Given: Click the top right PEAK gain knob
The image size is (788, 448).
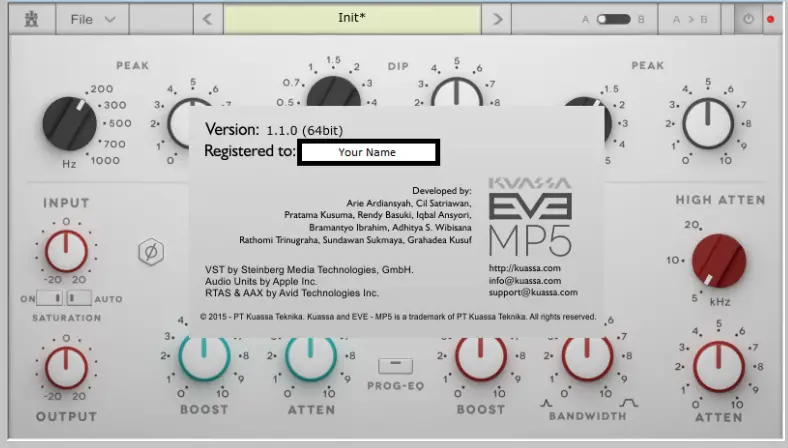Looking at the screenshot, I should coord(708,124).
